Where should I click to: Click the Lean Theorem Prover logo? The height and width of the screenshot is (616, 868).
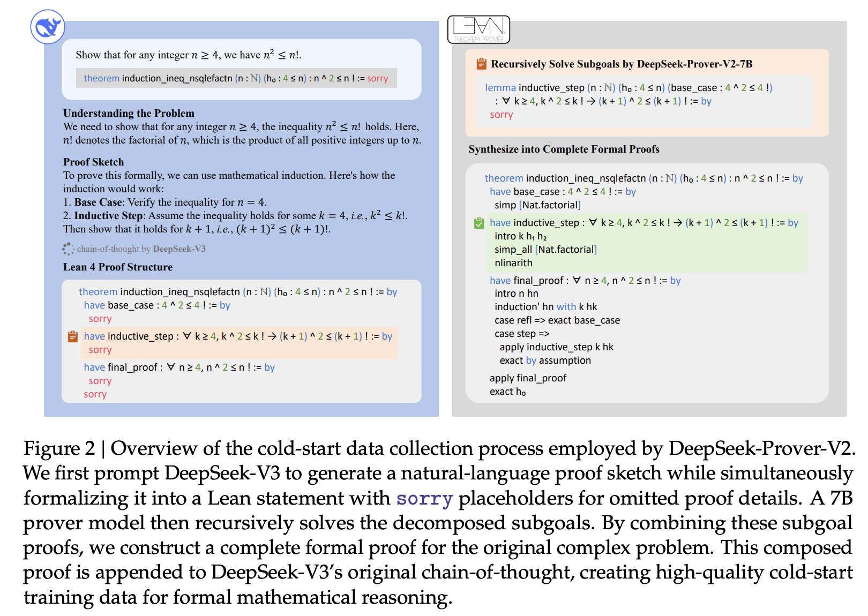click(478, 29)
